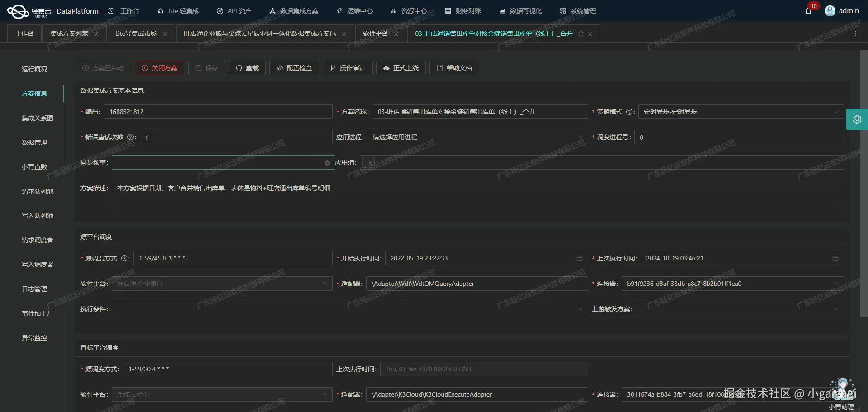Open API 资产 top menu
868x412 pixels.
pyautogui.click(x=234, y=11)
